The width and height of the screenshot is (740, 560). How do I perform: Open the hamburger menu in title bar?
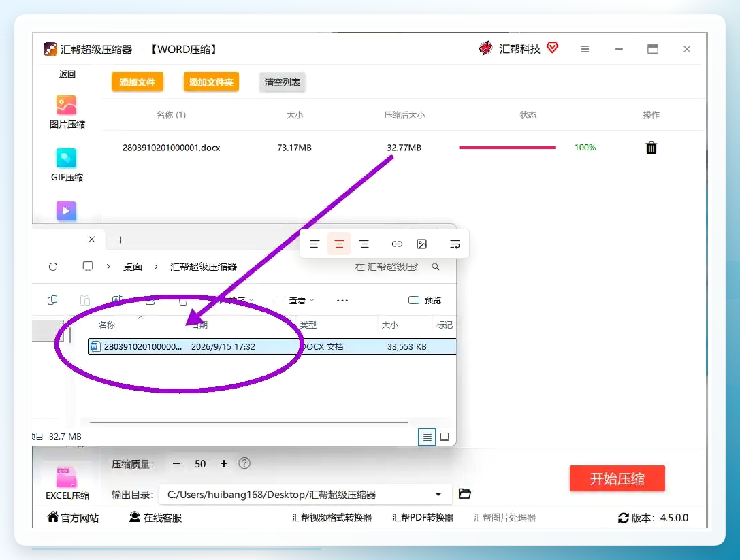coord(584,49)
